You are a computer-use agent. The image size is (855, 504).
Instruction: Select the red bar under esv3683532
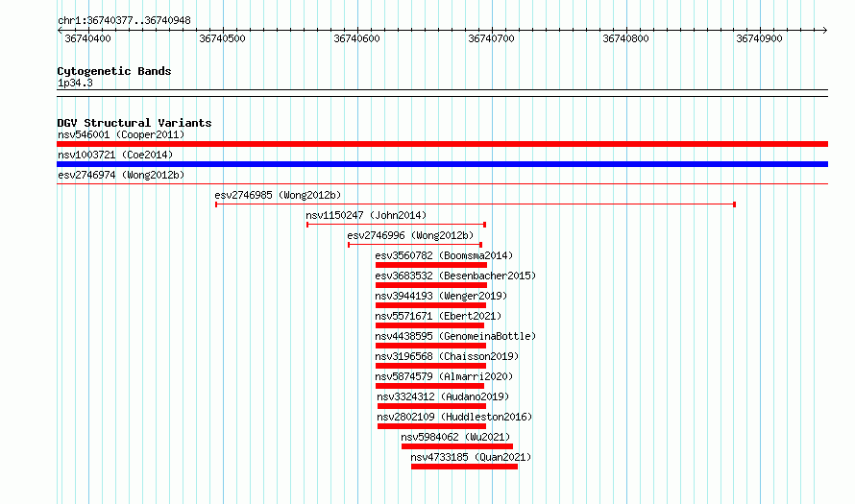pos(430,285)
